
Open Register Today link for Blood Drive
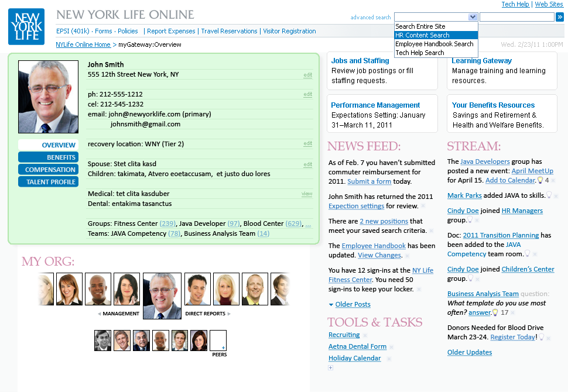tap(512, 337)
